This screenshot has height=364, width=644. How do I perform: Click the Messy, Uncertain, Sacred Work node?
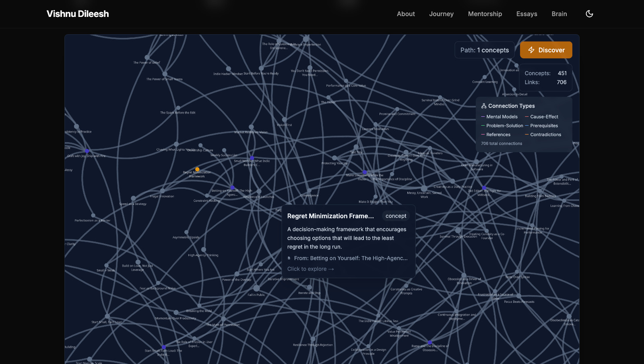click(424, 188)
